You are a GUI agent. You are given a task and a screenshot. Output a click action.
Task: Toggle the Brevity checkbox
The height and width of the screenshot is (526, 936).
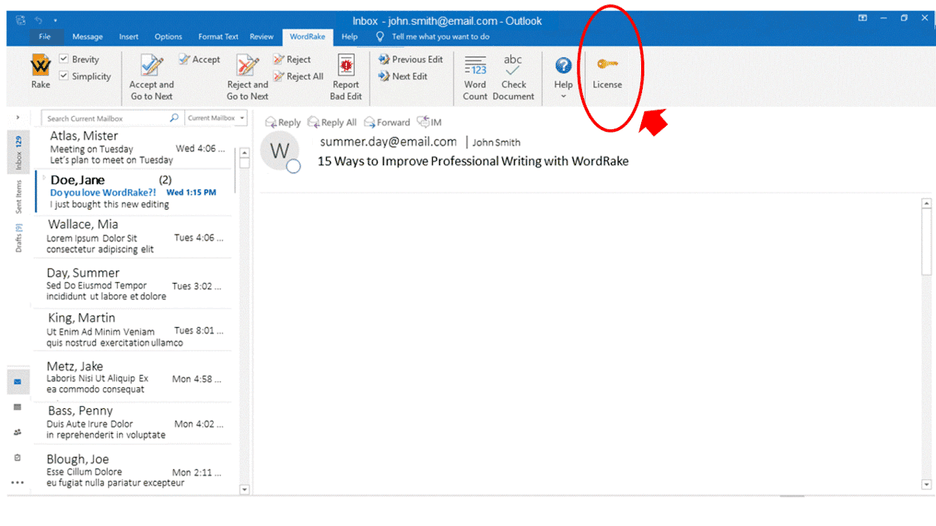64,60
